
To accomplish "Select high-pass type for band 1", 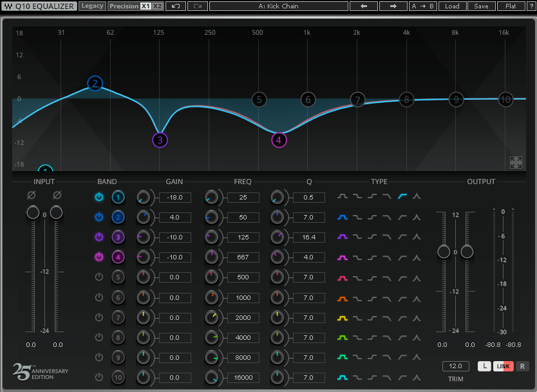I will click(x=402, y=196).
